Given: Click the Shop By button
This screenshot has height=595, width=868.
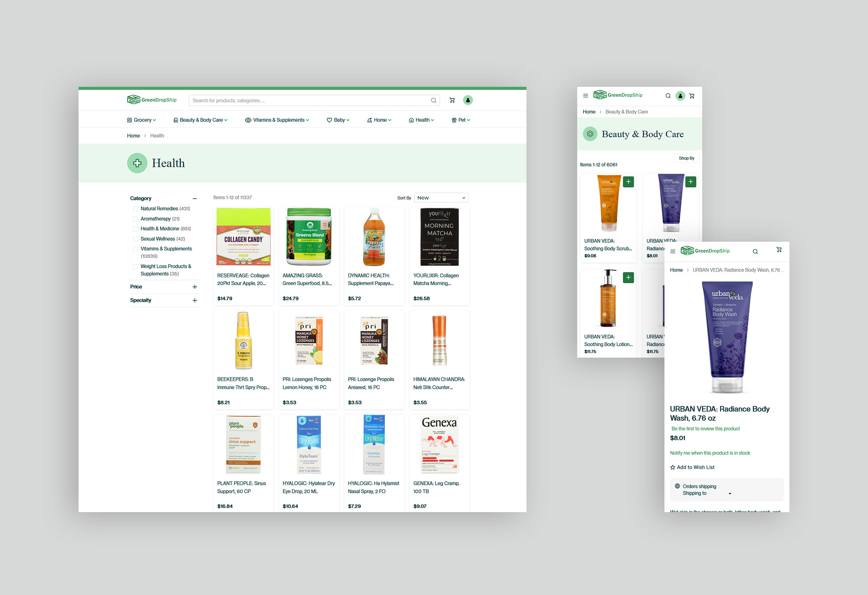Looking at the screenshot, I should pyautogui.click(x=686, y=158).
